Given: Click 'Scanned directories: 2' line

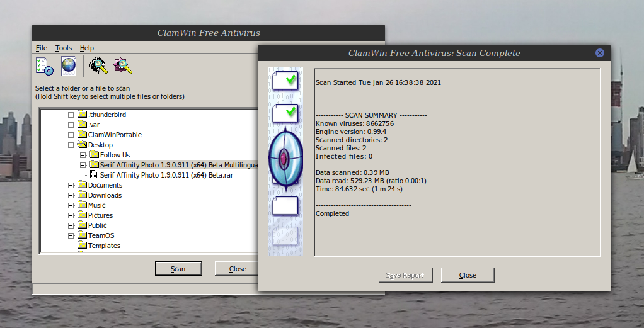Looking at the screenshot, I should point(352,140).
